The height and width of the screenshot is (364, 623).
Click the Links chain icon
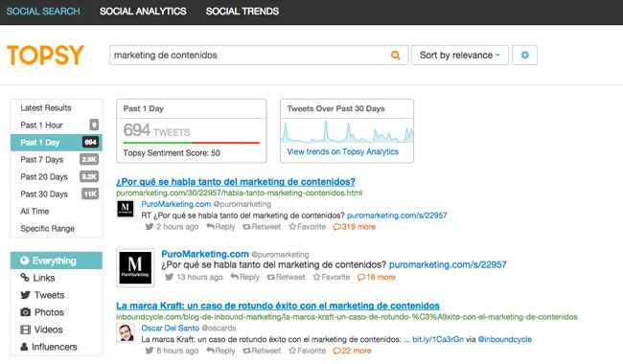coord(25,278)
